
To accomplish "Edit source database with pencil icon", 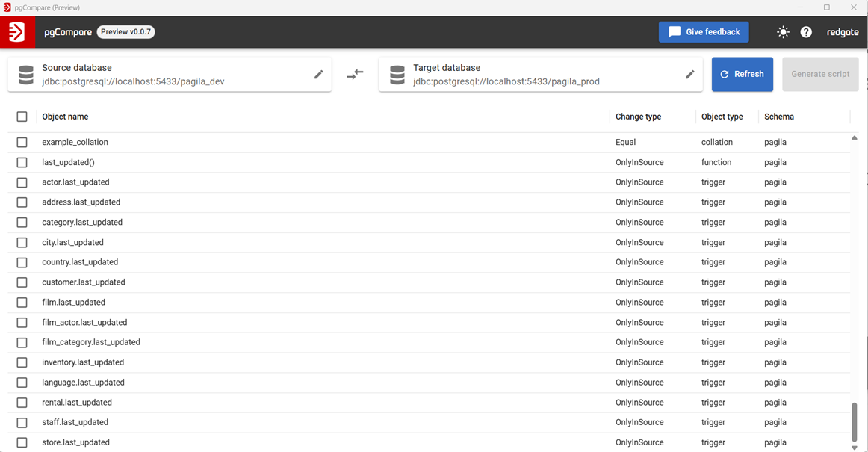I will pyautogui.click(x=319, y=75).
